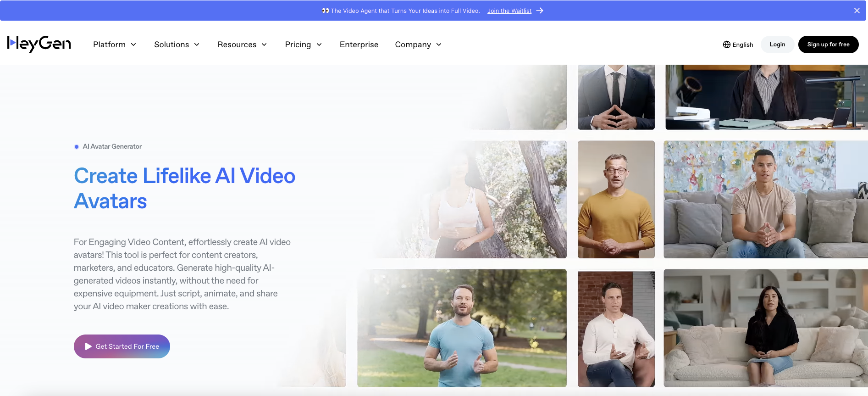Click the 'Create Lifelike AI Video Avatars' heading
The height and width of the screenshot is (396, 868).
click(185, 189)
